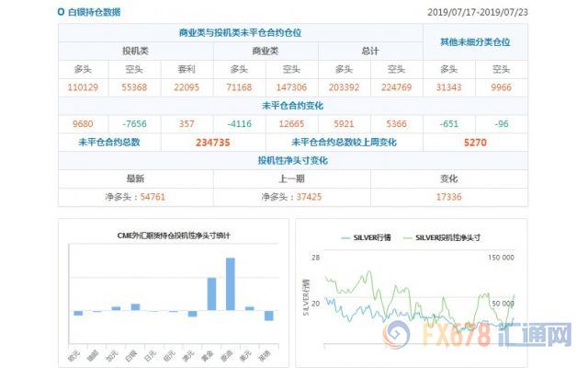Select the change value 5921
Viewport: 588px width, 368px height.
[345, 124]
